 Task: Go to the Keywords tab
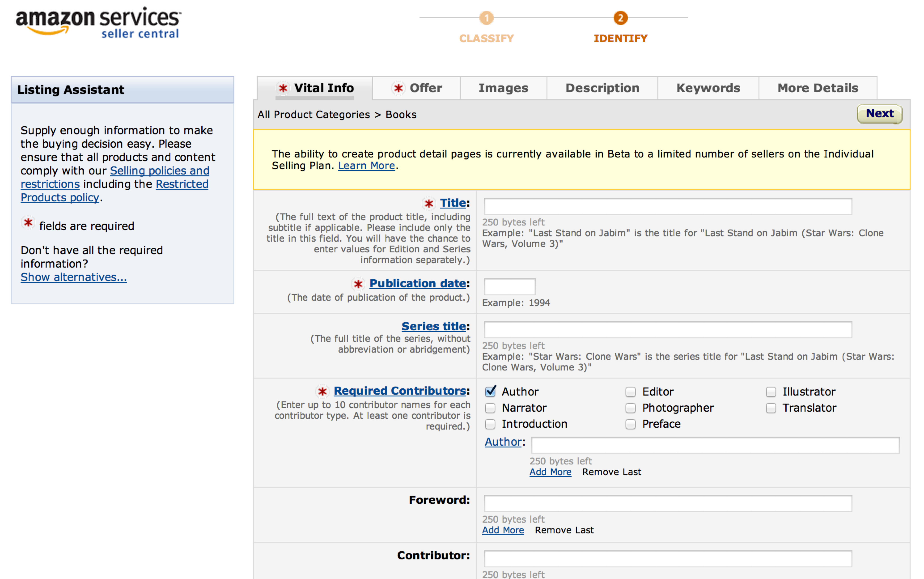pos(708,88)
